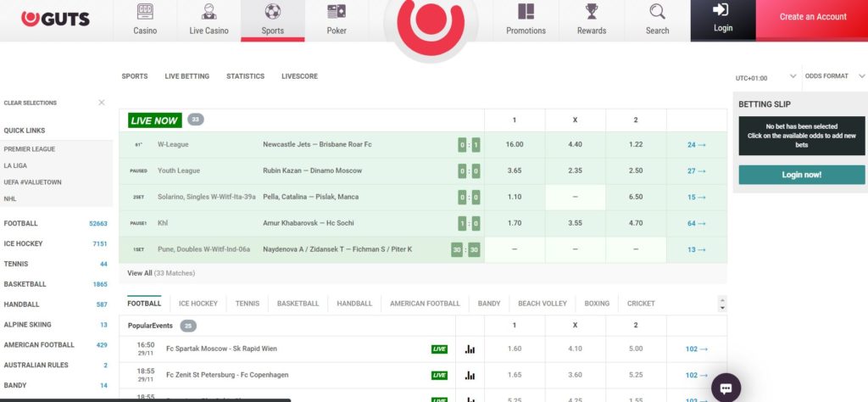Screen dimensions: 868x402
Task: Click the Create an Account button
Action: click(x=812, y=17)
